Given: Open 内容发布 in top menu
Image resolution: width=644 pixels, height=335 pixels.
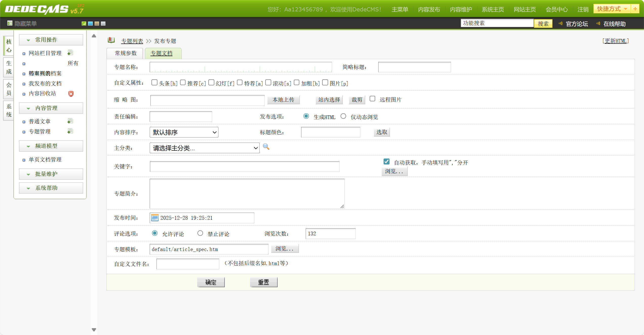Looking at the screenshot, I should pos(429,10).
